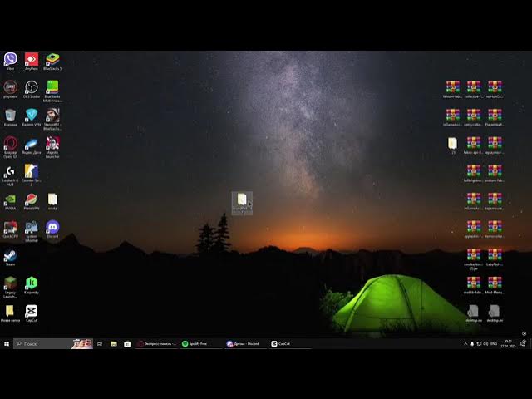Viewport: 532px width, 399px height.
Task: Select the fullbrightness archive file
Action: click(x=474, y=174)
